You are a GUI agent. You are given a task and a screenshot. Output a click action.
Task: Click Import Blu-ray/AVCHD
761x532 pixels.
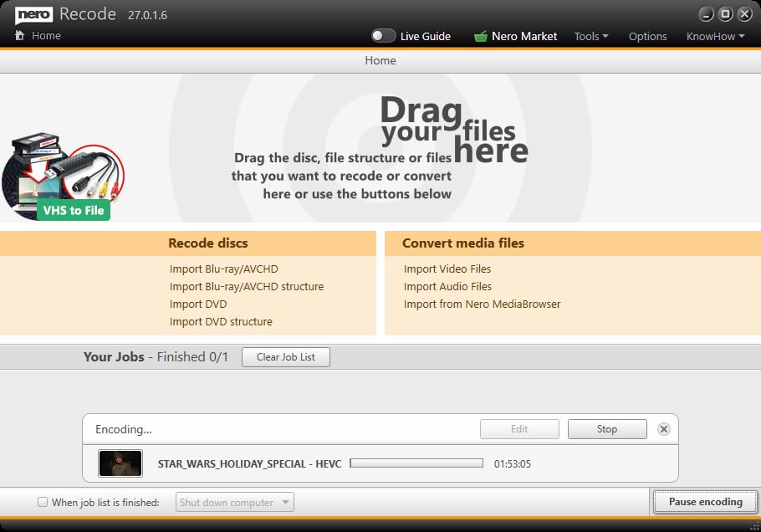tap(224, 269)
